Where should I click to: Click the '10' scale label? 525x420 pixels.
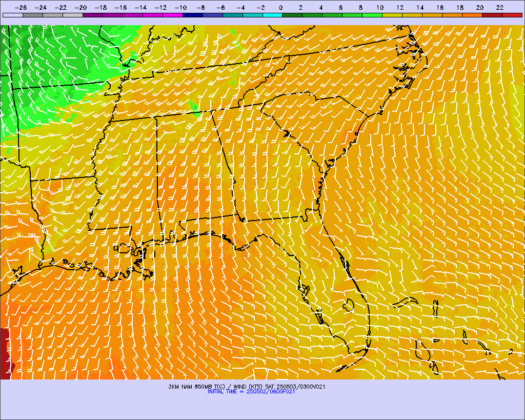click(380, 7)
